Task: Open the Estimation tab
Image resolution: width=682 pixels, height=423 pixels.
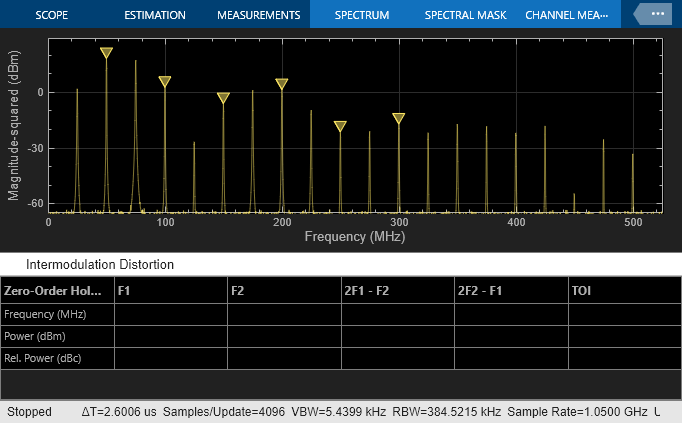Action: pyautogui.click(x=155, y=16)
